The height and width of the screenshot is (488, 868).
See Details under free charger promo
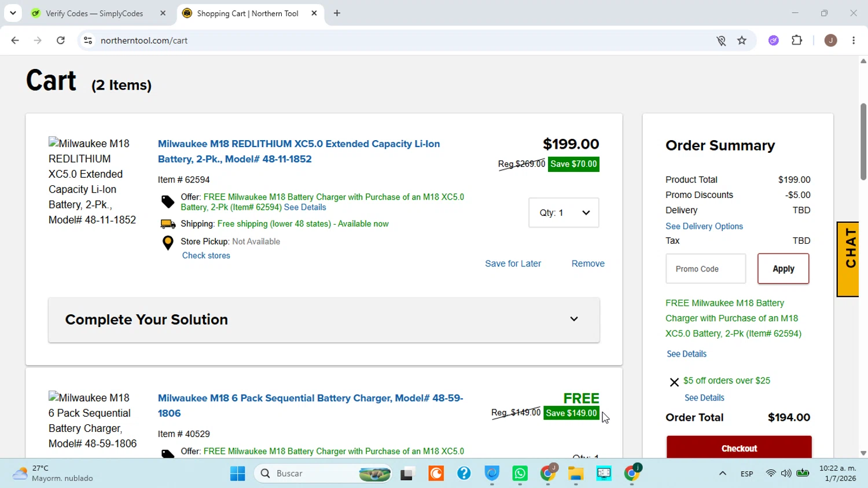click(686, 354)
